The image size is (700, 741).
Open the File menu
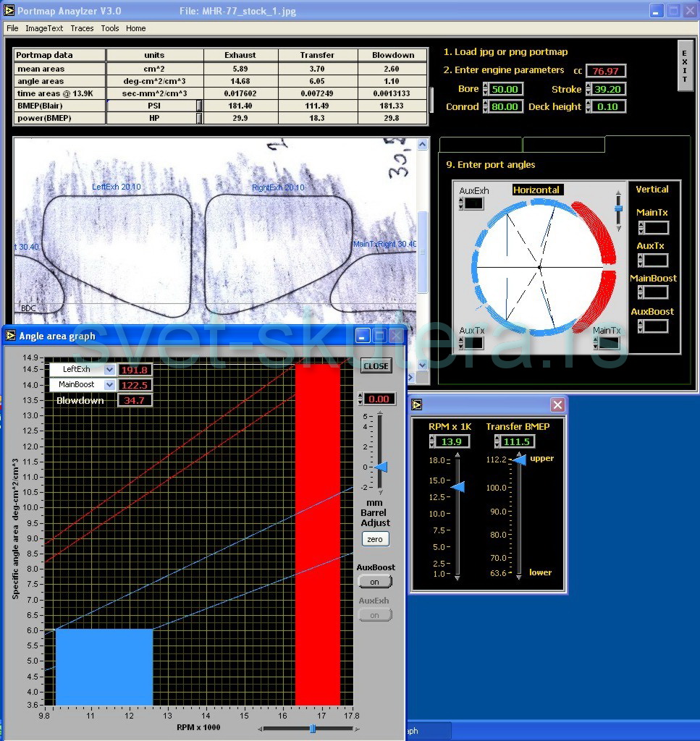coord(12,28)
